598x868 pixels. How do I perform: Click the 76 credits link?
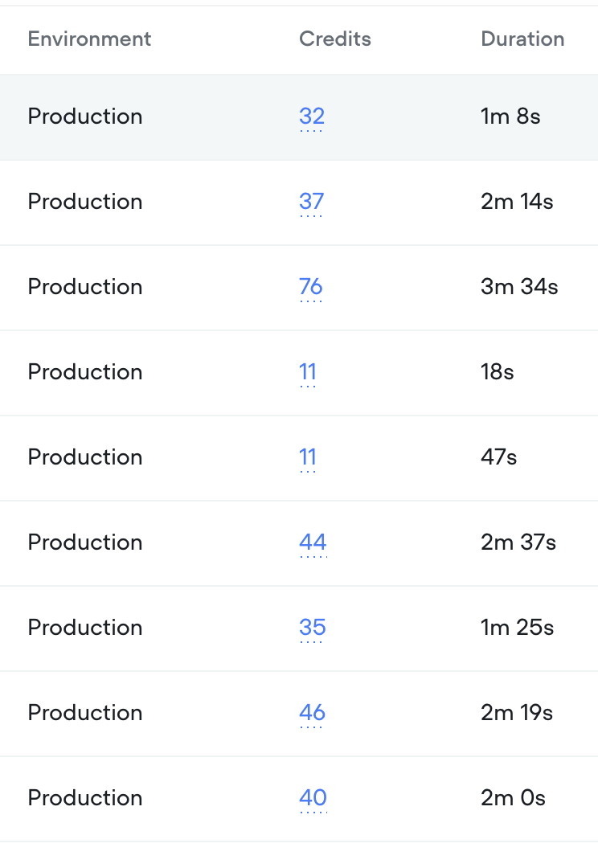[310, 287]
